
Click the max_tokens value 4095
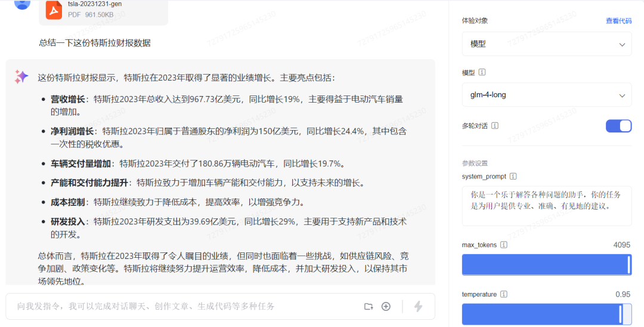pyautogui.click(x=622, y=245)
